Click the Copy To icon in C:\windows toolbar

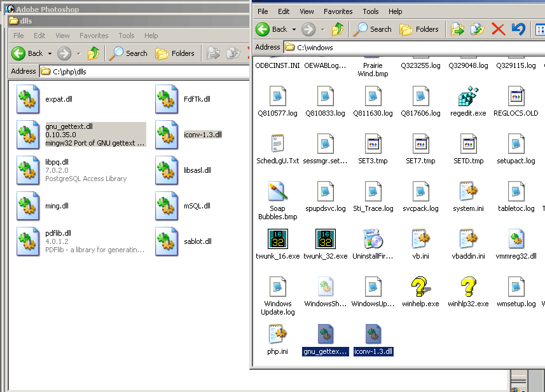pos(478,29)
